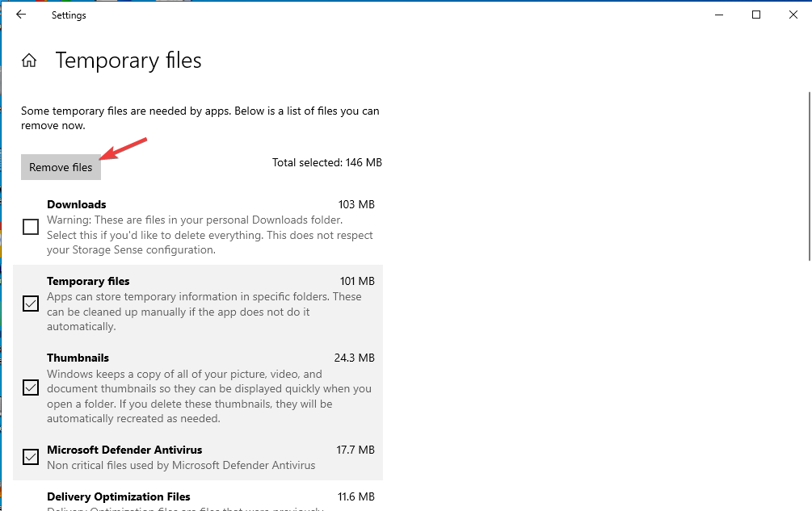Click the vertical scrollbar thumb
812x511 pixels.
(809, 176)
